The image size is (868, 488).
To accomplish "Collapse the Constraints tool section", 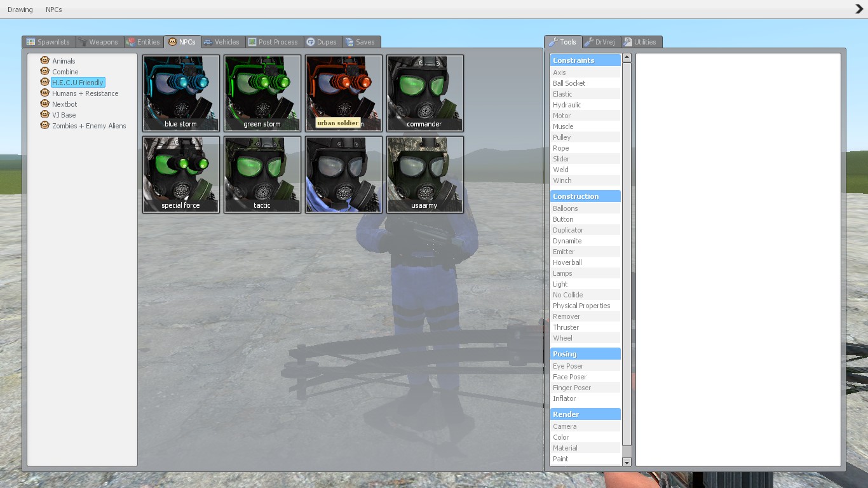I will coord(585,60).
